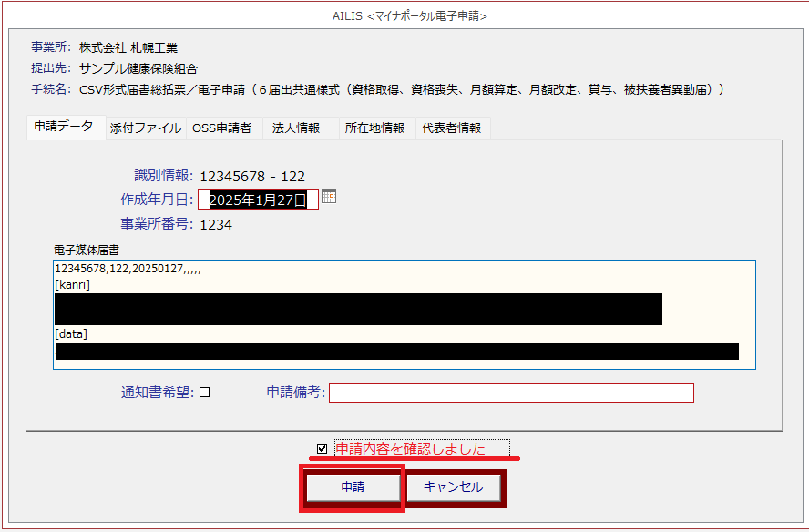Screen dimensions: 809x532
Task: Click the [data] line in the text box
Action: pyautogui.click(x=71, y=334)
